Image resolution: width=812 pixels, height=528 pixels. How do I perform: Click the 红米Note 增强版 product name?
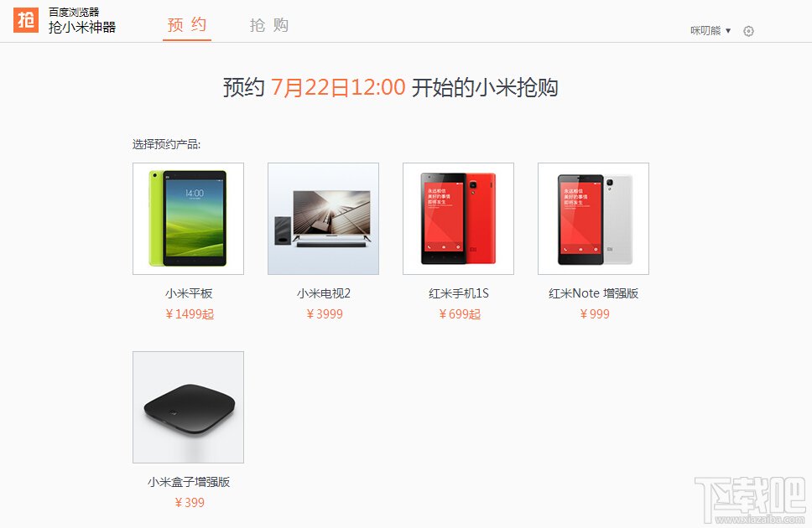pos(593,293)
